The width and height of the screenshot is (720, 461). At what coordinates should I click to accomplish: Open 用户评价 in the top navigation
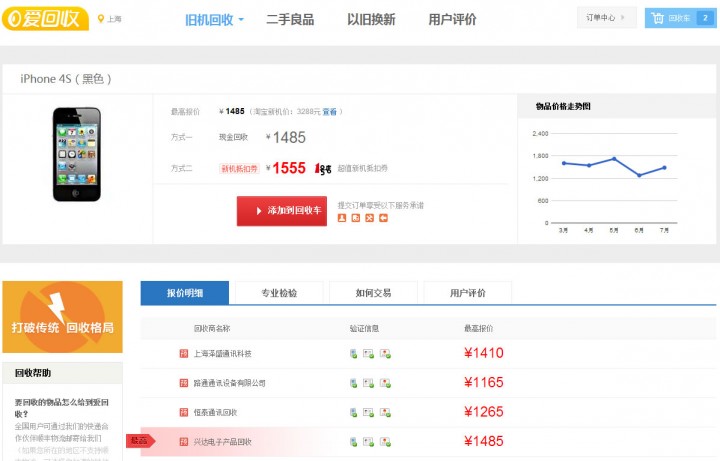(x=452, y=20)
